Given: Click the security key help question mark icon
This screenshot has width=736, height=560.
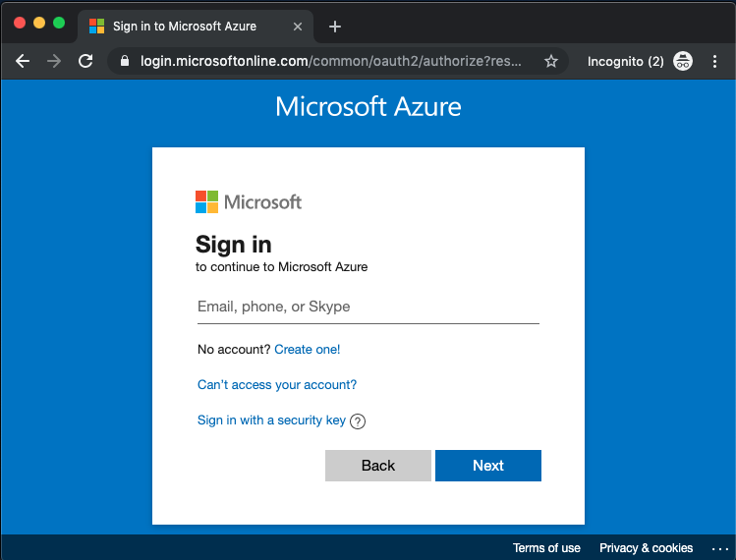Looking at the screenshot, I should pos(358,421).
